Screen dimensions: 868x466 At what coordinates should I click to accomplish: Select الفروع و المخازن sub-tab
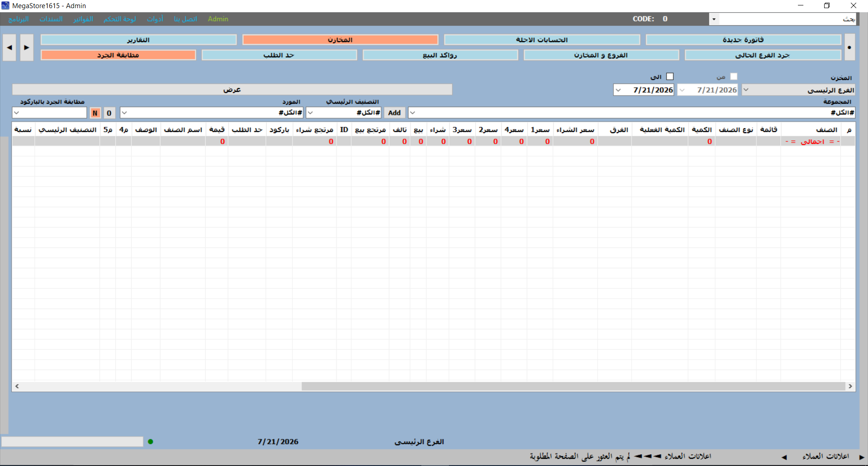coord(601,55)
